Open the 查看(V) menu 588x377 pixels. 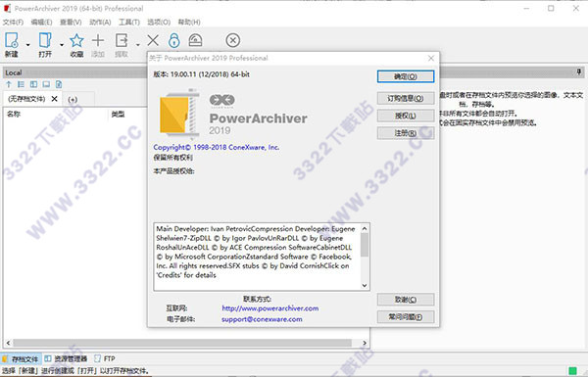pos(71,23)
